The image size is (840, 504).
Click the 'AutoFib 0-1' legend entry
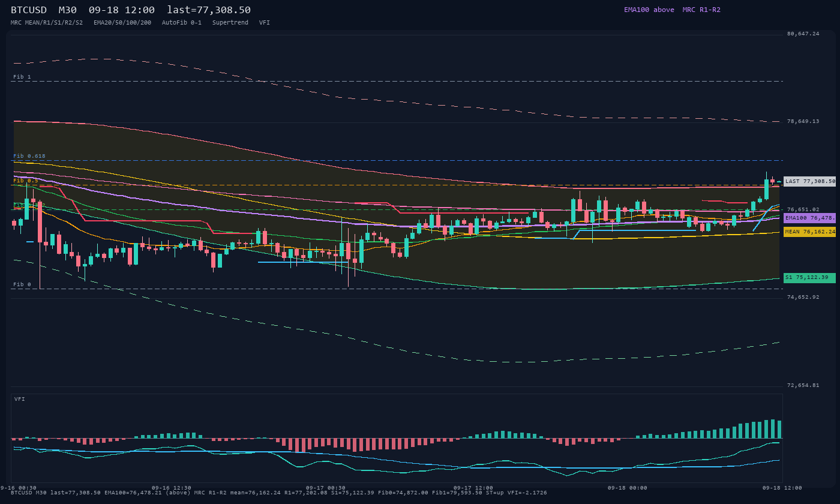click(x=182, y=22)
